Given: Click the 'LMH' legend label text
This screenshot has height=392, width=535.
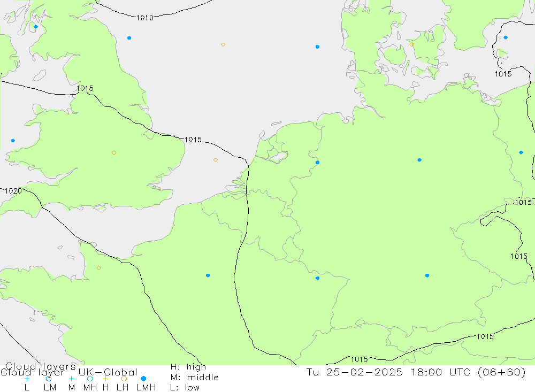Looking at the screenshot, I should point(146,388).
